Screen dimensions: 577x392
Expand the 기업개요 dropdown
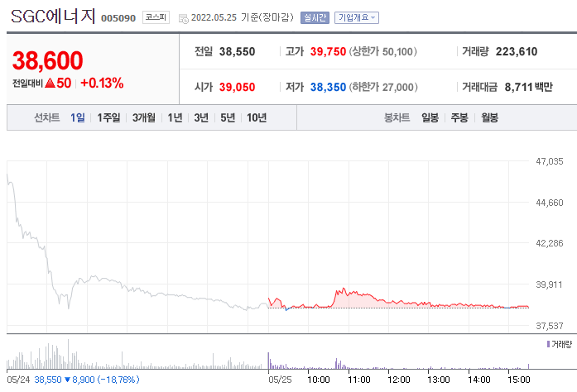357,17
